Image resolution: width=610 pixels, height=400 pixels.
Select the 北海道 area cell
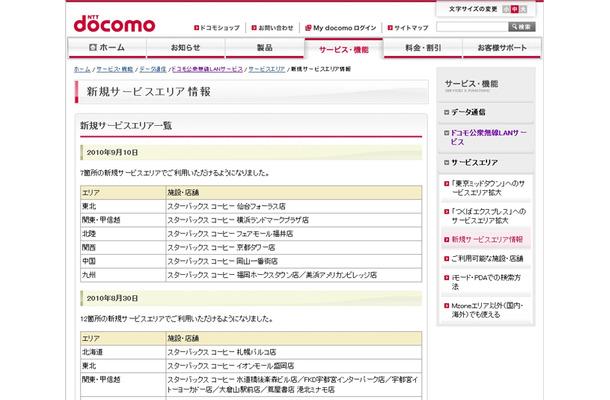coord(123,352)
